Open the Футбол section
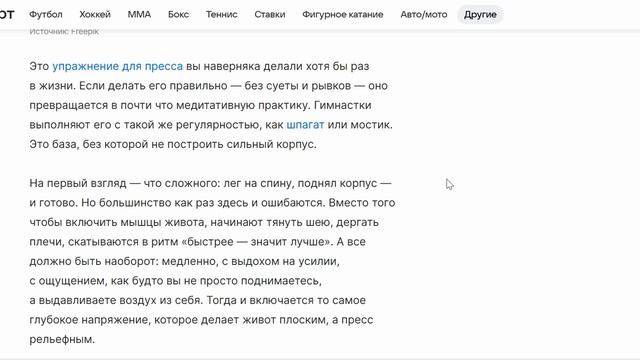The image size is (640, 360). pyautogui.click(x=46, y=14)
